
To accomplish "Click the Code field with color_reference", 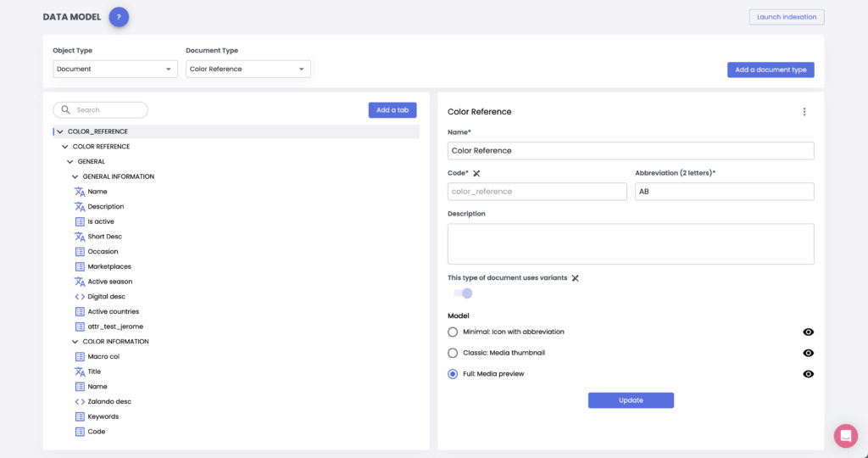I will (x=537, y=192).
